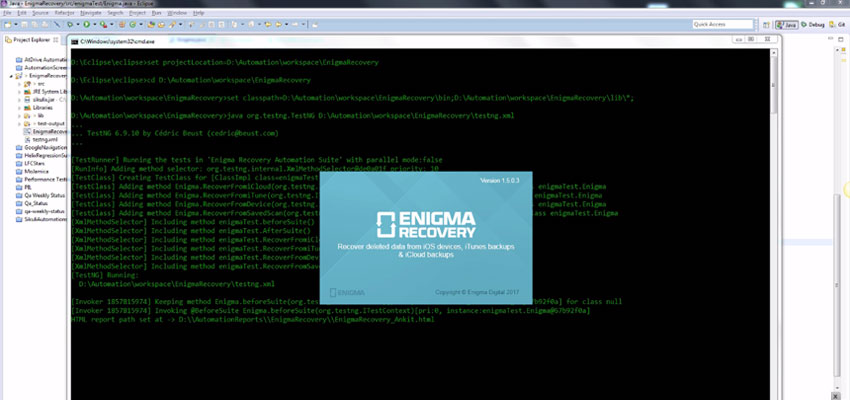The image size is (850, 400).
Task: Select the AutomationScreenshots project
Action: click(x=41, y=68)
